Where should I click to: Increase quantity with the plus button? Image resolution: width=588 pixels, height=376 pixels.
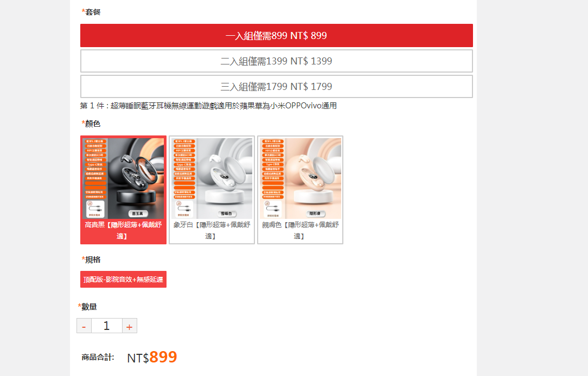click(x=130, y=326)
